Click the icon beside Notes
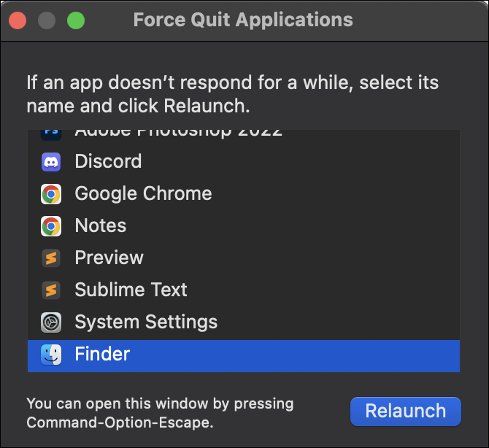 51,226
